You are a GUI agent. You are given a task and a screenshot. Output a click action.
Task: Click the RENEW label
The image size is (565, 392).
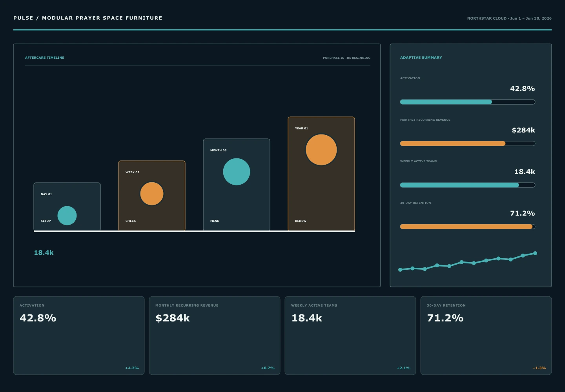pyautogui.click(x=301, y=221)
